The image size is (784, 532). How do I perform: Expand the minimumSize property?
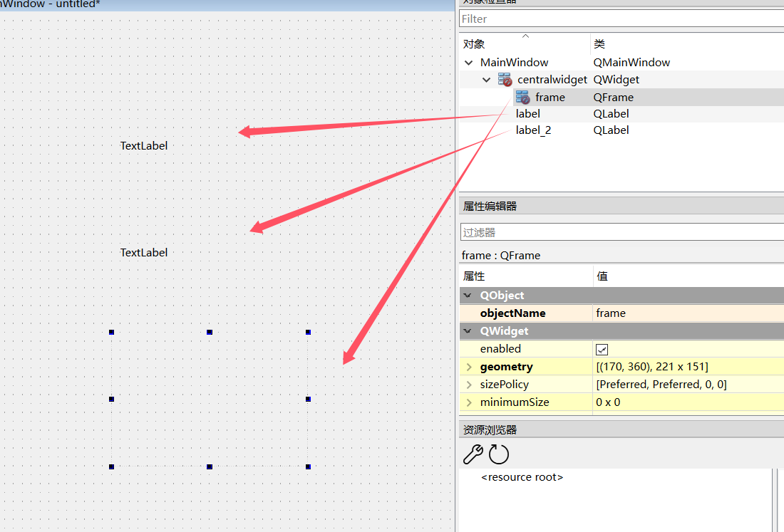pos(469,402)
